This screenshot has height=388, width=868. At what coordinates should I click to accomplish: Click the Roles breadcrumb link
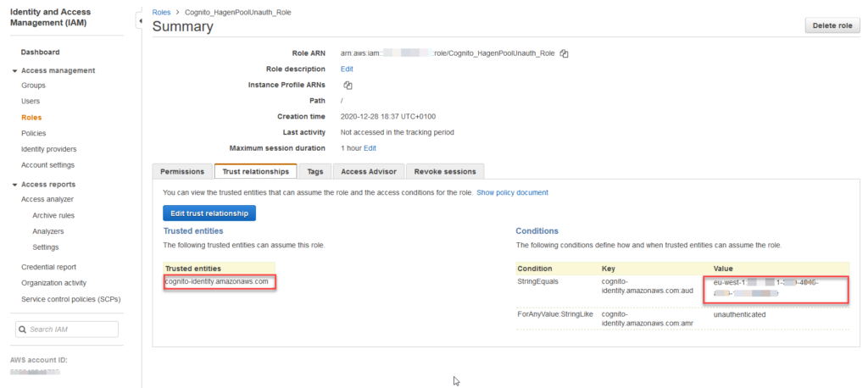click(161, 12)
